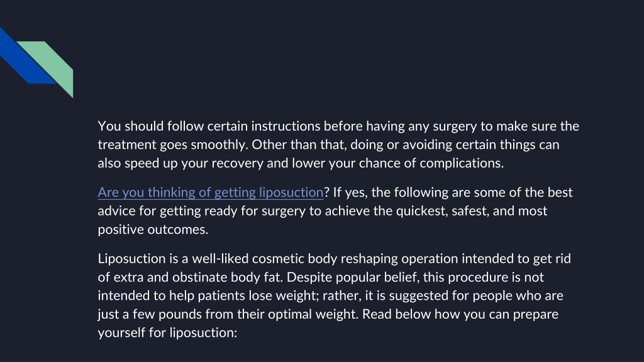
Task: Click the line 'yourself for liposuction:'
Action: pyautogui.click(x=167, y=332)
